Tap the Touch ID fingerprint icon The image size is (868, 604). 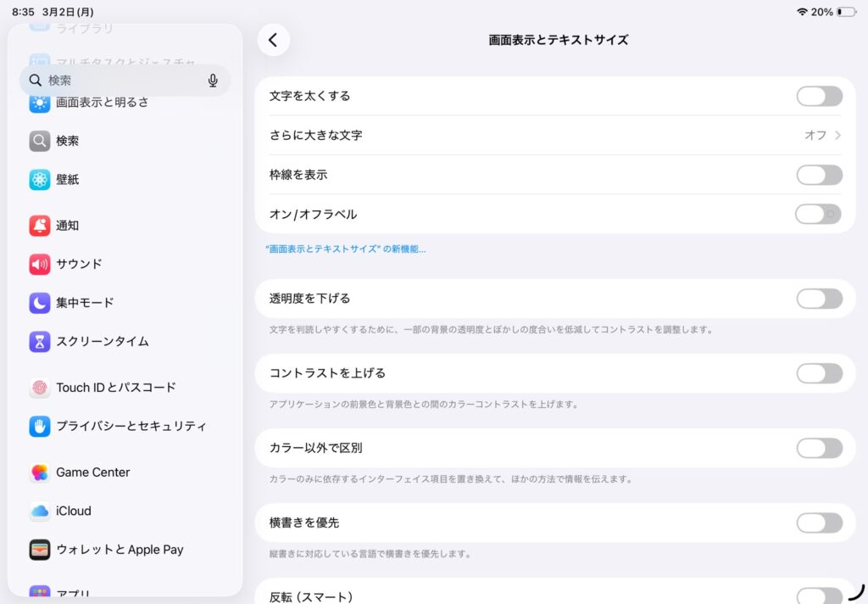pyautogui.click(x=40, y=388)
